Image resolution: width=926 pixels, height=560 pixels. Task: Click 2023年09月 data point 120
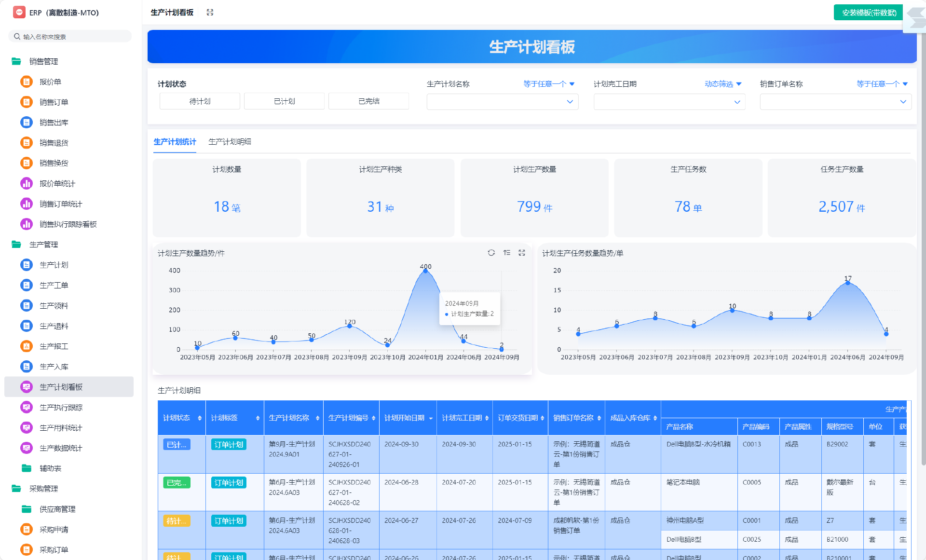pos(350,327)
